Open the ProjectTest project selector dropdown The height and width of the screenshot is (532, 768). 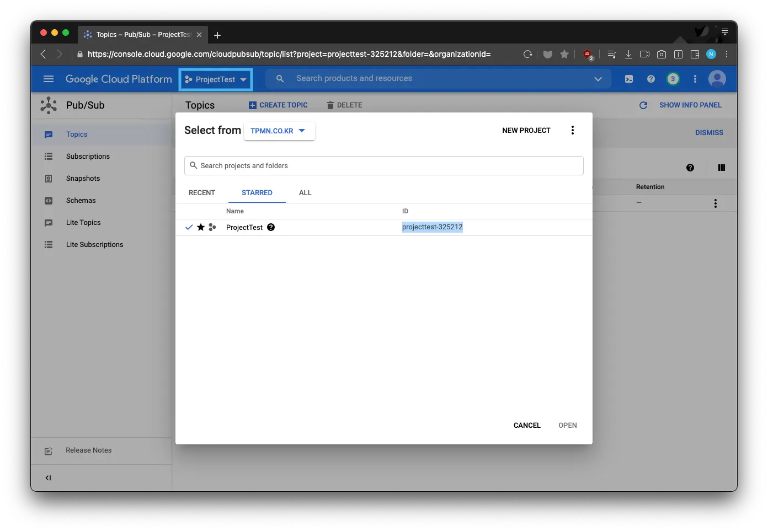pyautogui.click(x=216, y=79)
